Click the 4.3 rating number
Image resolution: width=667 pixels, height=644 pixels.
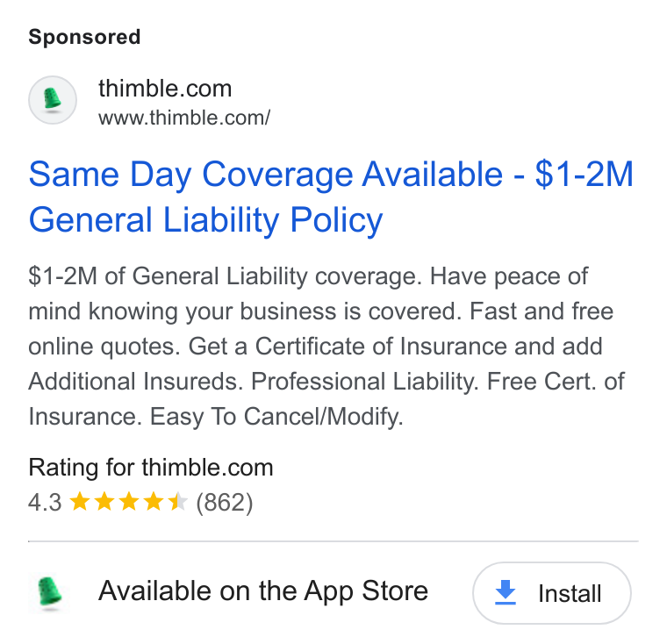coord(45,502)
